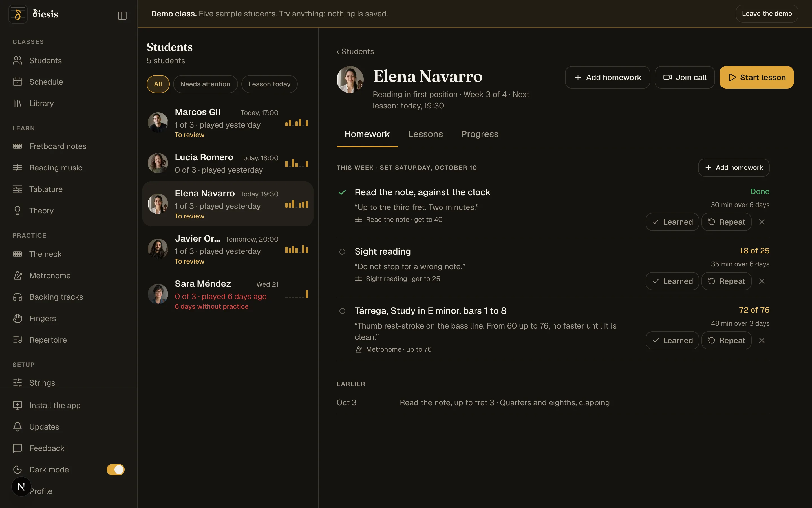Open The neck practice tool
The height and width of the screenshot is (508, 812).
pyautogui.click(x=69, y=254)
